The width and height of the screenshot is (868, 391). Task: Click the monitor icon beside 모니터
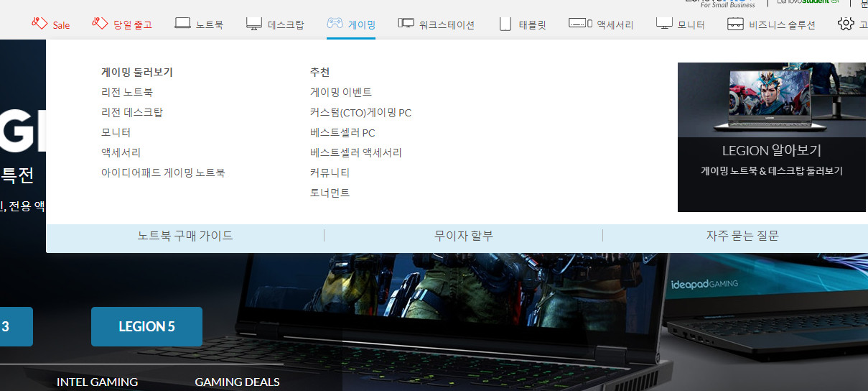point(664,24)
